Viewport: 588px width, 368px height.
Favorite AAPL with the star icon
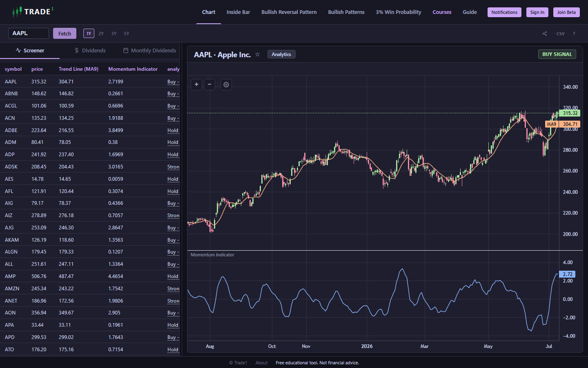(x=257, y=54)
